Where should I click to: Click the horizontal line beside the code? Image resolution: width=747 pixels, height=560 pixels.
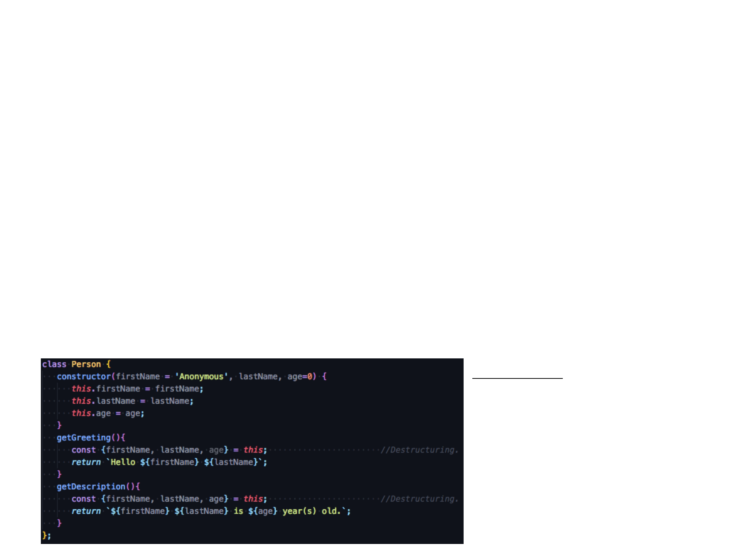point(517,378)
